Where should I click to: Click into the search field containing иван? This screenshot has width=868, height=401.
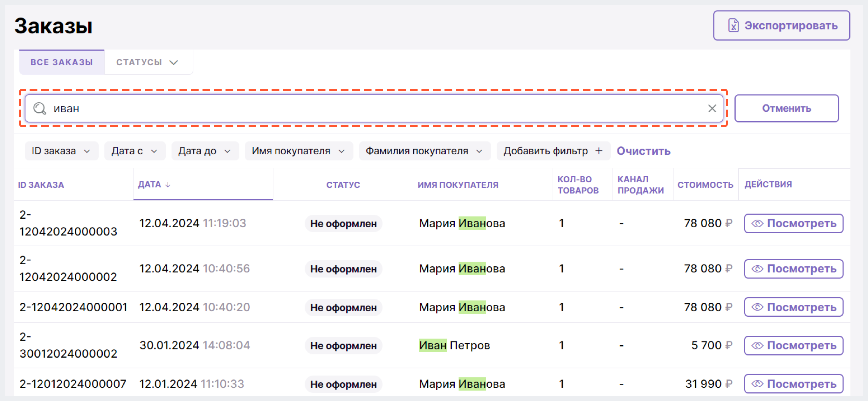[x=374, y=109]
